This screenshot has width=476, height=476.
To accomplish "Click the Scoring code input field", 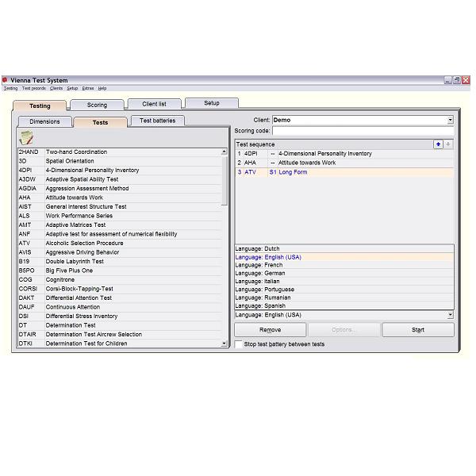I will coord(363,131).
